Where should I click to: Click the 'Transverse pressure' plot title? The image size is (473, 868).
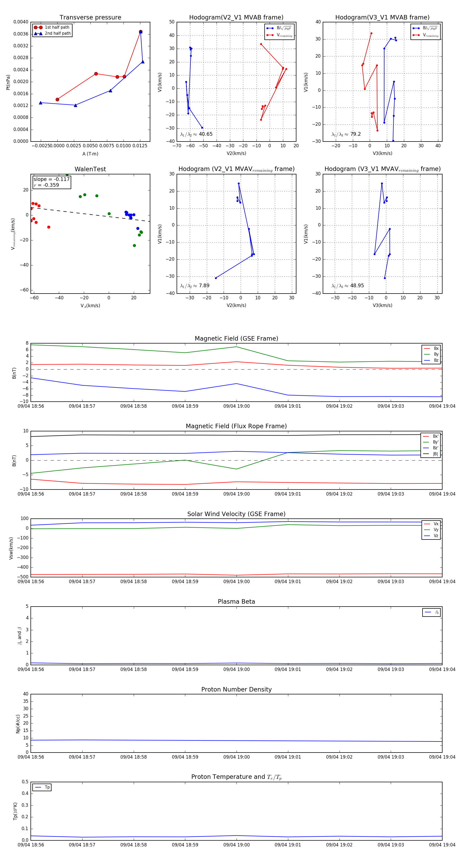point(90,18)
